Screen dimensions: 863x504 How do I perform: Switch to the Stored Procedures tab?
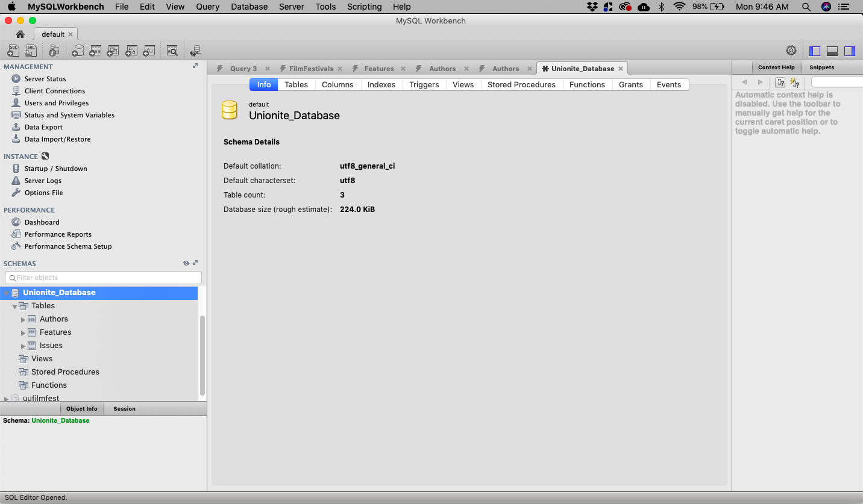tap(521, 84)
